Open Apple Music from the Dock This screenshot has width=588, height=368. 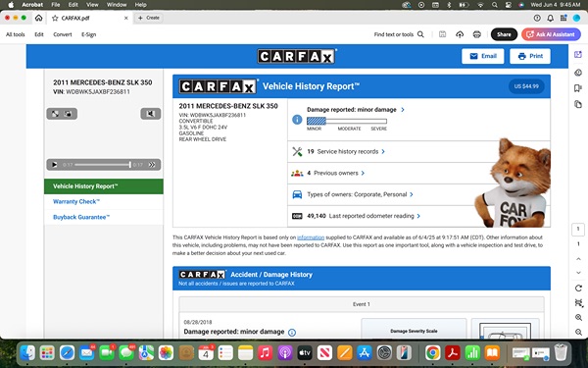(266, 353)
